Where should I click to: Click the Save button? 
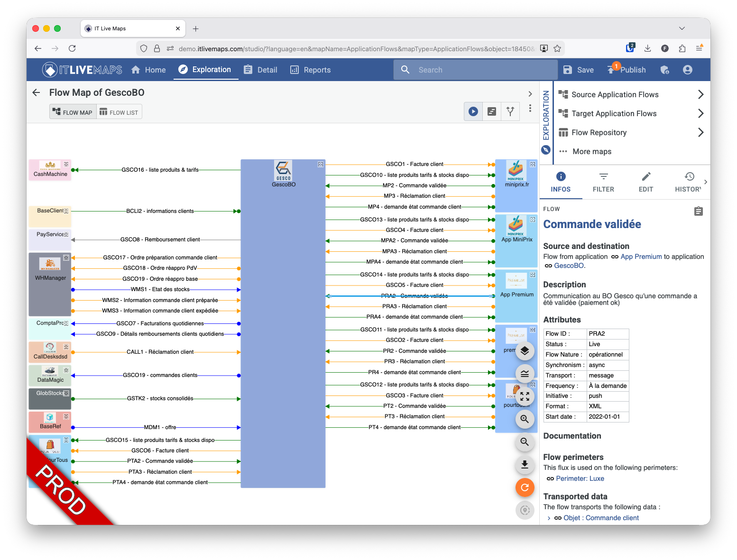point(579,70)
